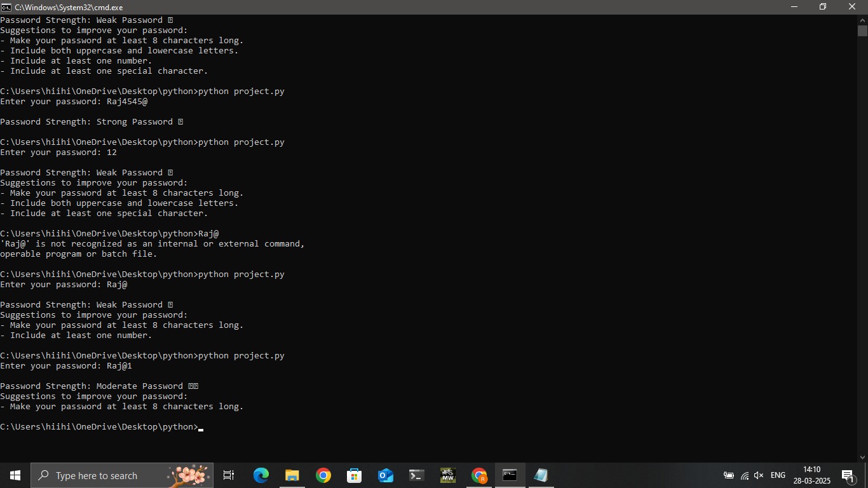This screenshot has width=868, height=488.
Task: Open the notepad-style app at taskbar end
Action: pos(541,475)
